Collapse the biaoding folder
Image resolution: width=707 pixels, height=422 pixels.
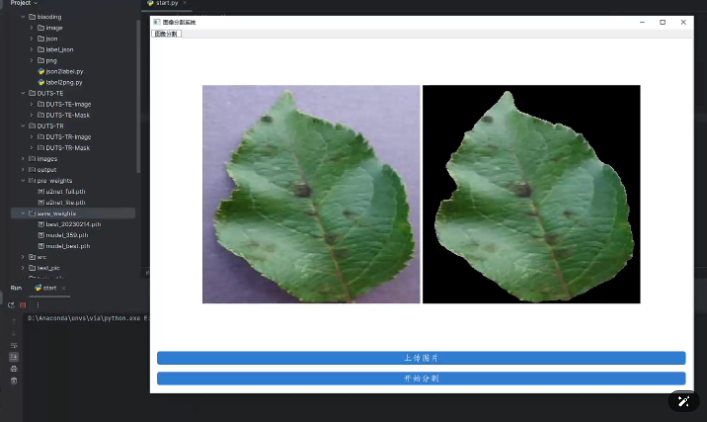tap(23, 17)
